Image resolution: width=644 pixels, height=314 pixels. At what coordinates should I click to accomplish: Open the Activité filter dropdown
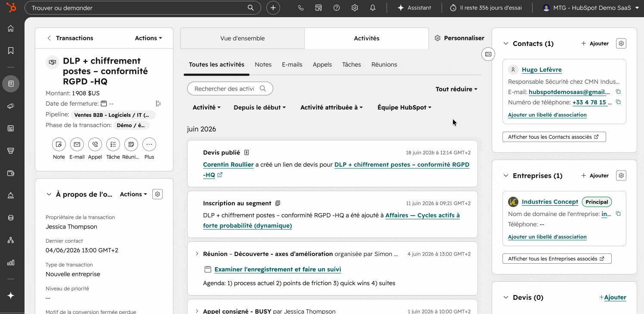(x=206, y=107)
